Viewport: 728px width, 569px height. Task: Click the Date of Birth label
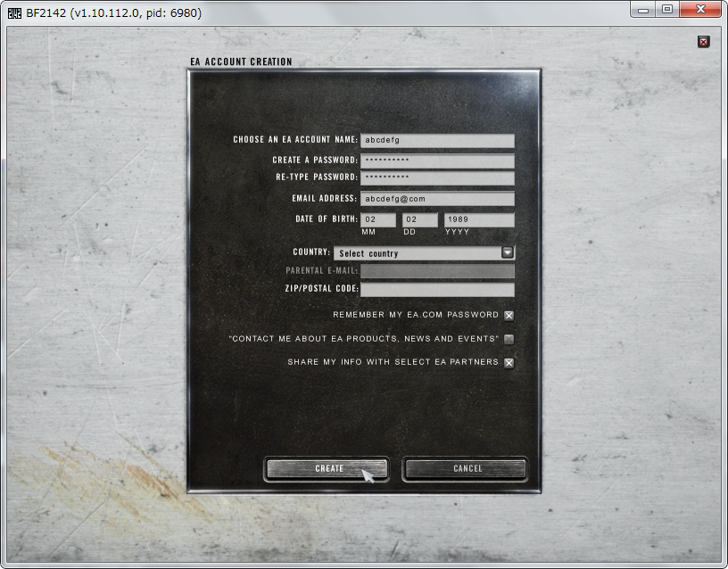(327, 219)
